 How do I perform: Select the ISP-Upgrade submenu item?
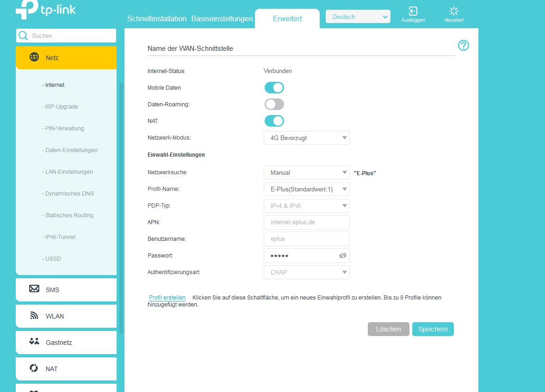point(60,107)
